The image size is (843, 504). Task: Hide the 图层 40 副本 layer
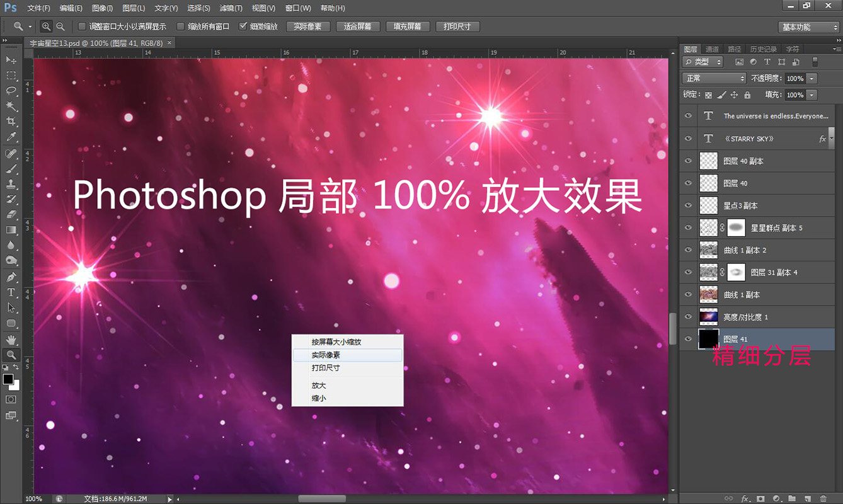click(688, 161)
